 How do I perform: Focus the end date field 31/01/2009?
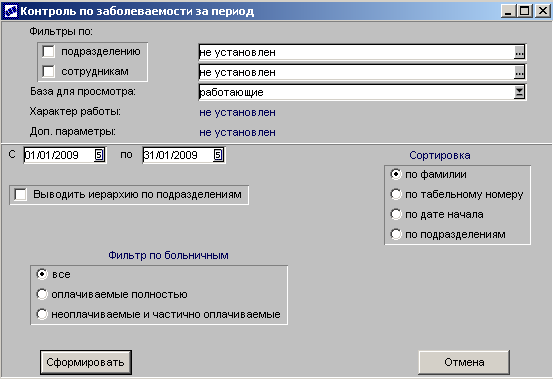coord(178,155)
